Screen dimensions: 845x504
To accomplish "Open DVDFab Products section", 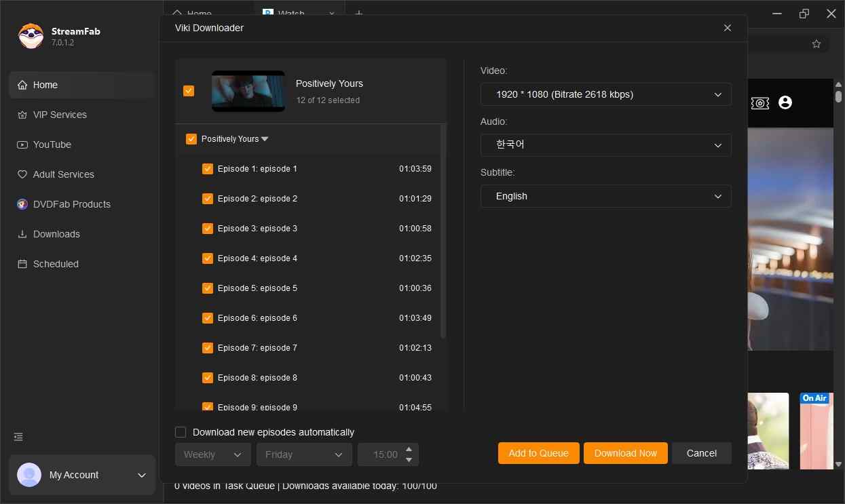I will [71, 204].
